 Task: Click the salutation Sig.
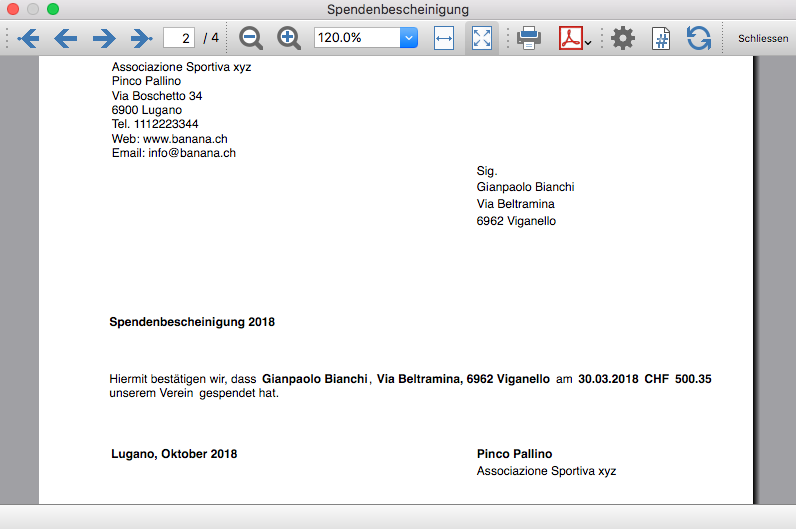[487, 171]
